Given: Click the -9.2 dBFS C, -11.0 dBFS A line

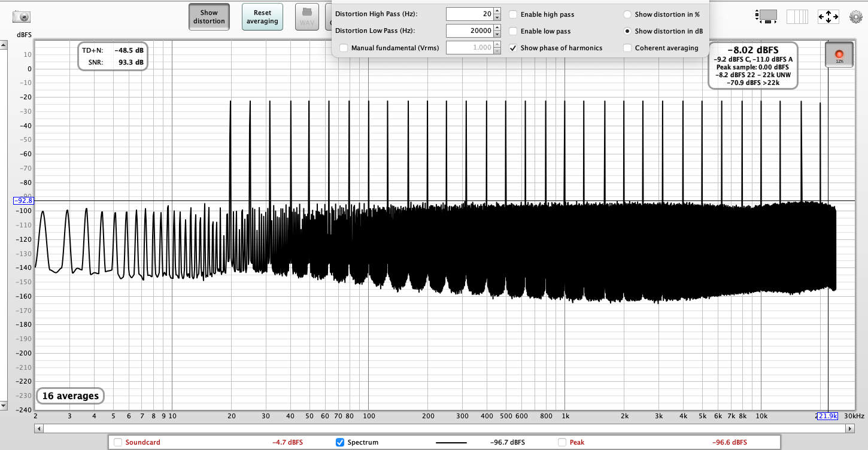Looking at the screenshot, I should (x=753, y=59).
